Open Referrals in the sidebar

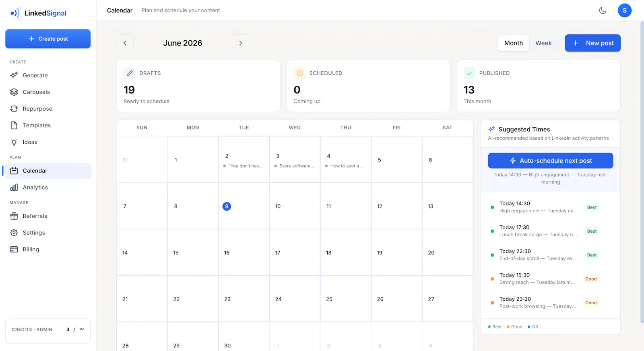(47, 216)
